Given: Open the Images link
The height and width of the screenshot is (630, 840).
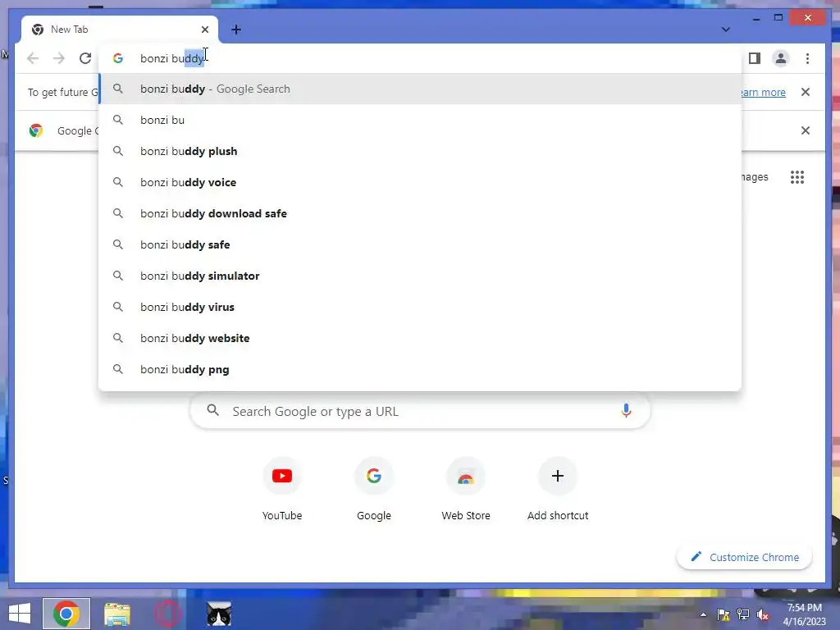Looking at the screenshot, I should (x=755, y=177).
